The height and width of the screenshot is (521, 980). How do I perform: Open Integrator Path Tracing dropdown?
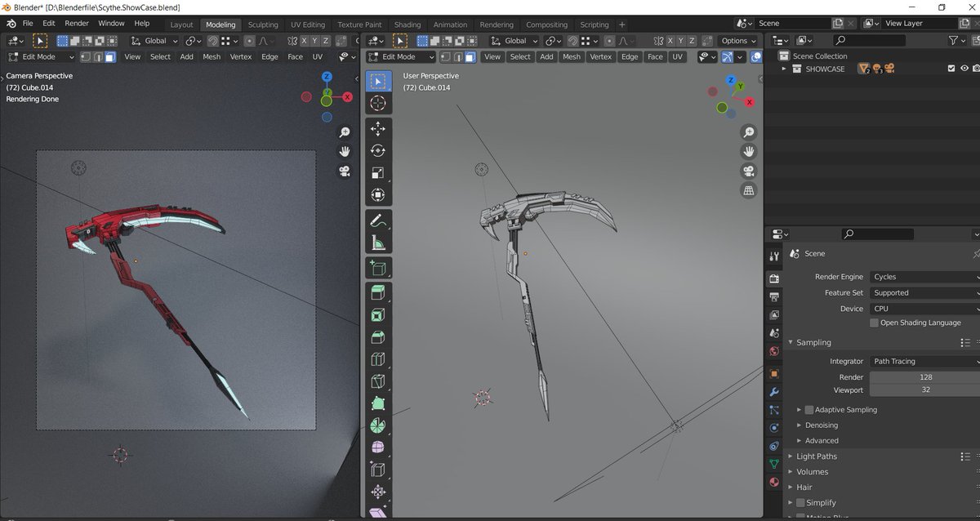point(924,361)
